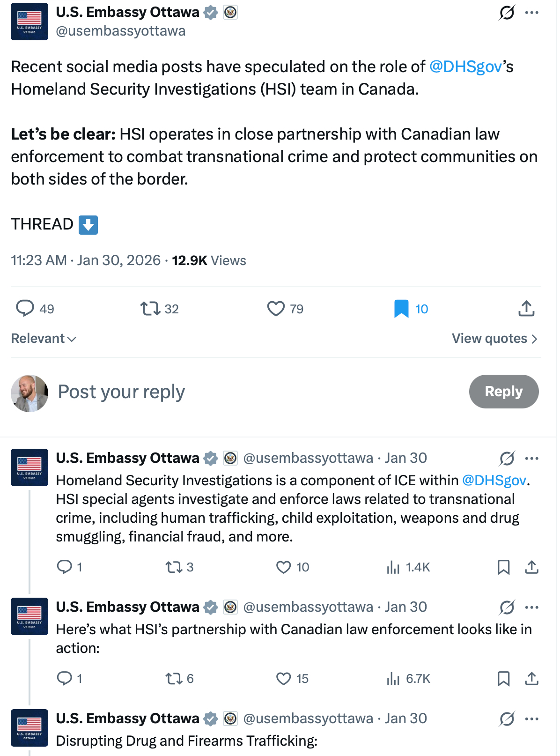Like the reply with 15 likes
560x756 pixels.
click(284, 679)
